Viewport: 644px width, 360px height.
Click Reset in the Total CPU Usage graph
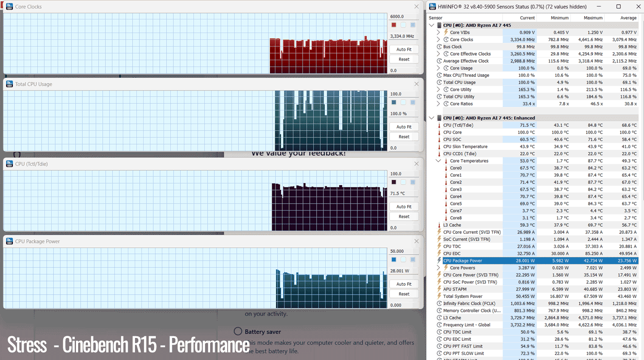(x=404, y=137)
